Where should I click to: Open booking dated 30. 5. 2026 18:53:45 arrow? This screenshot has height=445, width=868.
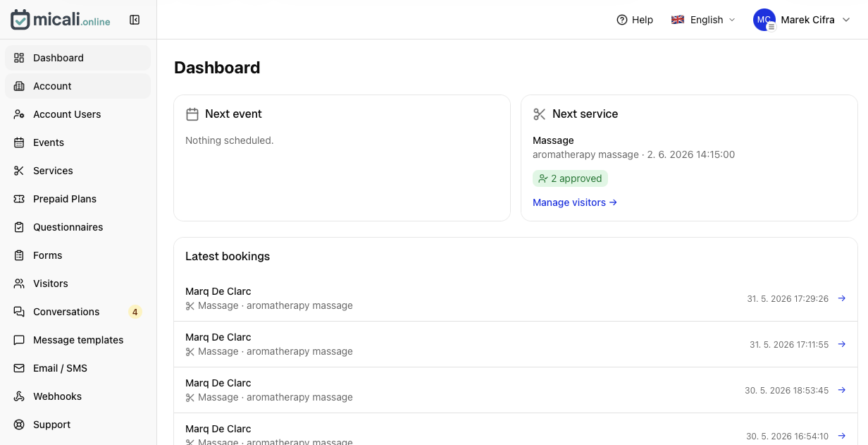(x=842, y=390)
